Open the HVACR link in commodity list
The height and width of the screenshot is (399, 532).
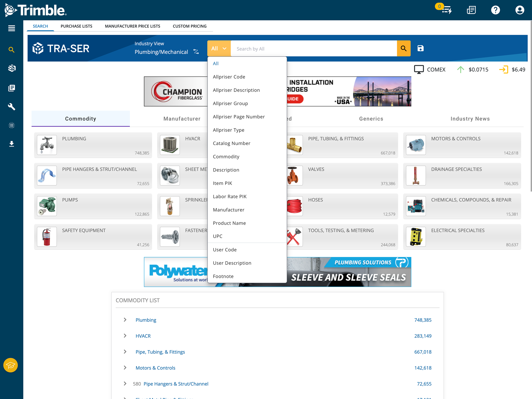click(x=143, y=336)
